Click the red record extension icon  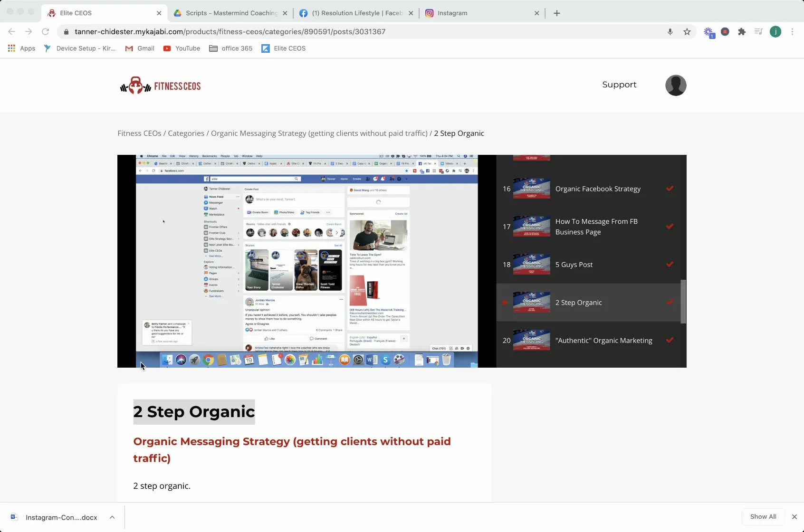pos(725,32)
